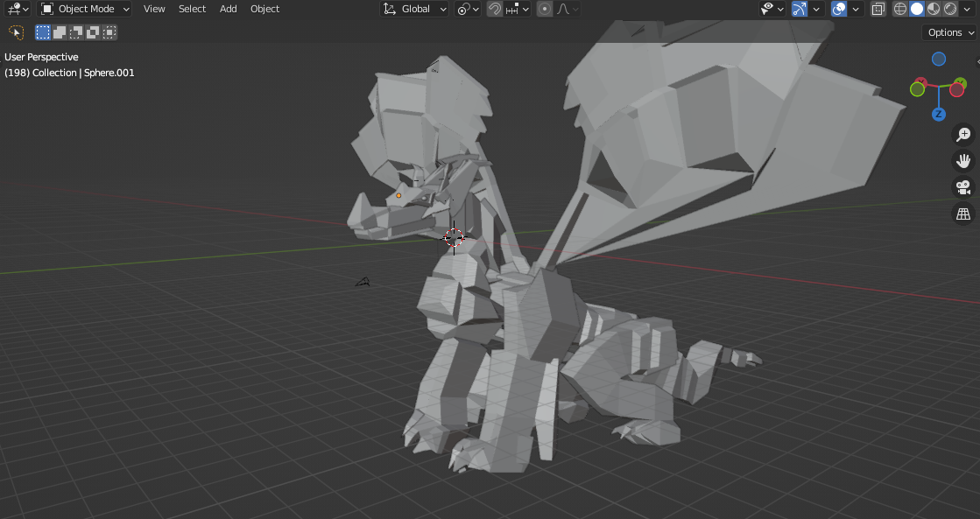The height and width of the screenshot is (519, 980).
Task: Click the 3D cursor in the viewport
Action: 454,238
